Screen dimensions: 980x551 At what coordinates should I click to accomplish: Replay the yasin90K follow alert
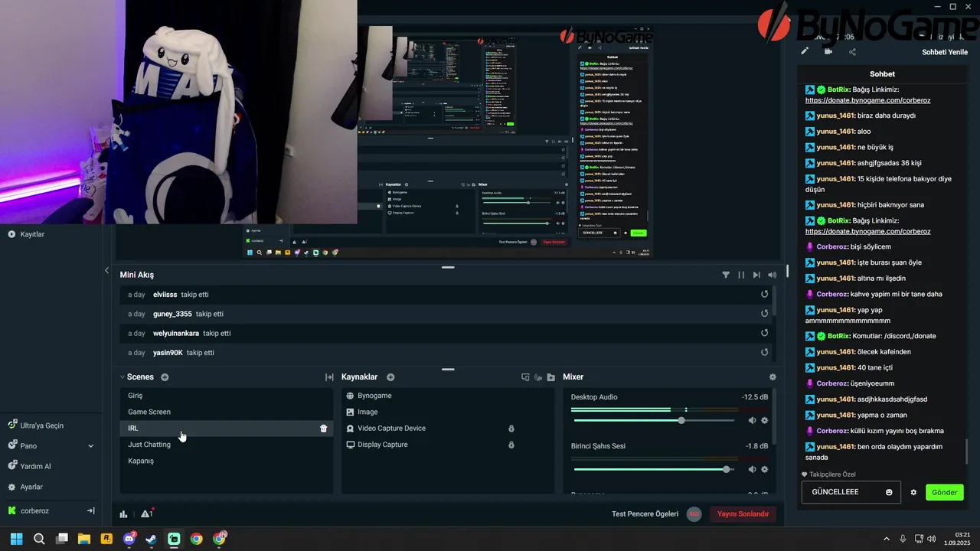(x=764, y=353)
